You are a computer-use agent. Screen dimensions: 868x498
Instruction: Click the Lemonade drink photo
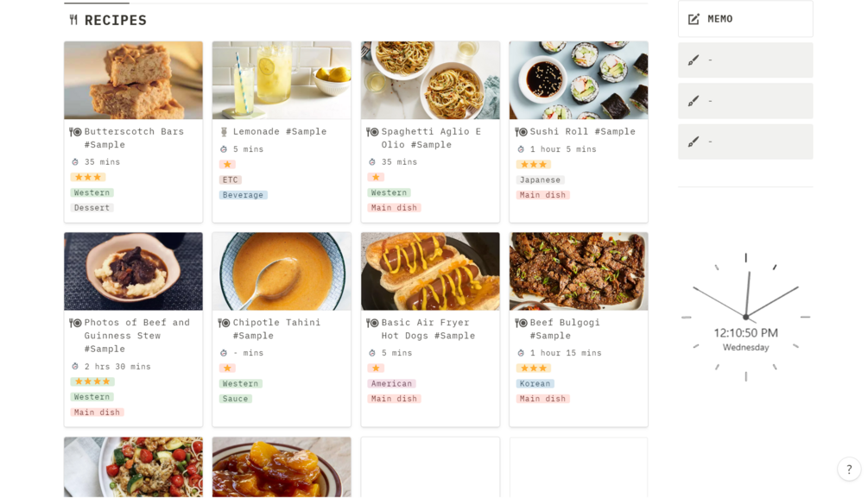pos(282,80)
